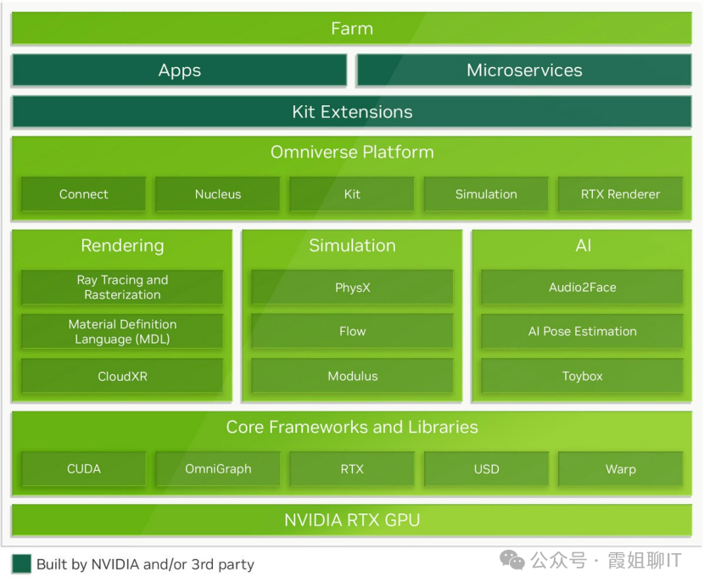Click the Simulation box next to Kit
The width and height of the screenshot is (704, 588).
(x=486, y=194)
